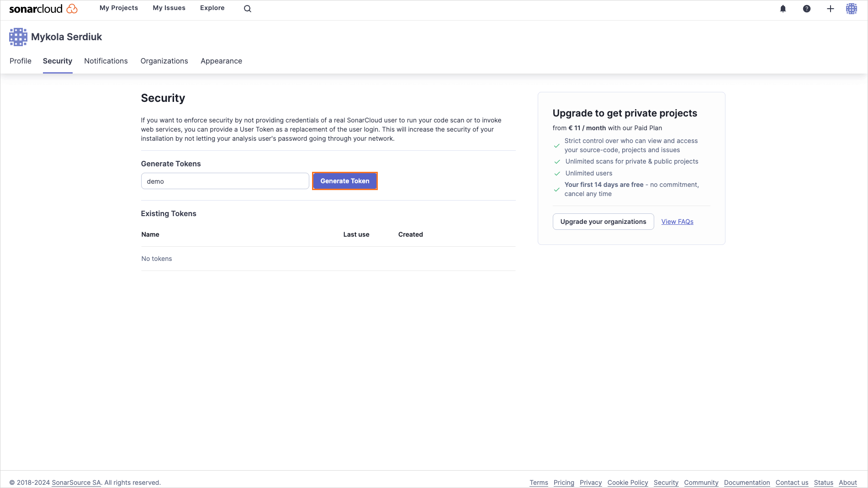Open the Pricing page from the footer
This screenshot has width=868, height=488.
(x=563, y=483)
